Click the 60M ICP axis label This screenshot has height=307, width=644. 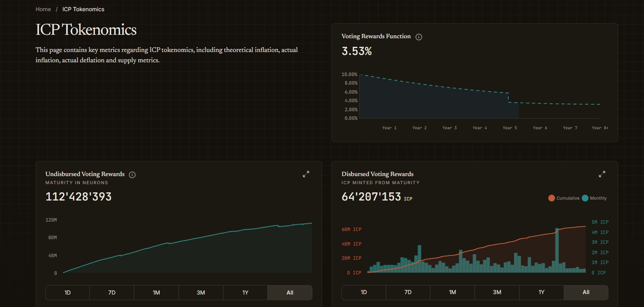(351, 230)
